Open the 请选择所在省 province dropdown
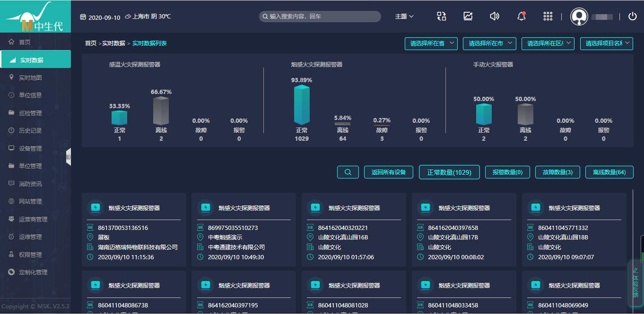This screenshot has width=644, height=314. [x=431, y=43]
